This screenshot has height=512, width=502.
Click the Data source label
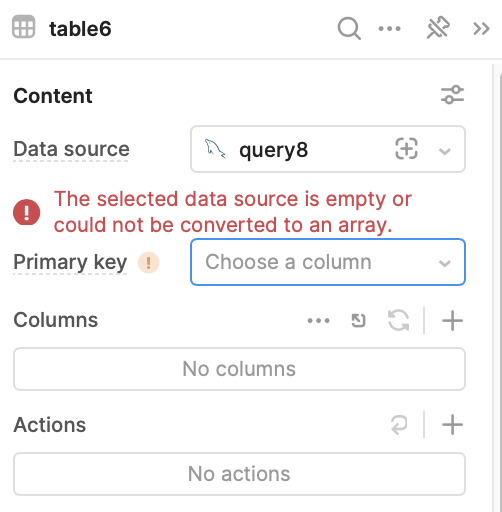(71, 149)
